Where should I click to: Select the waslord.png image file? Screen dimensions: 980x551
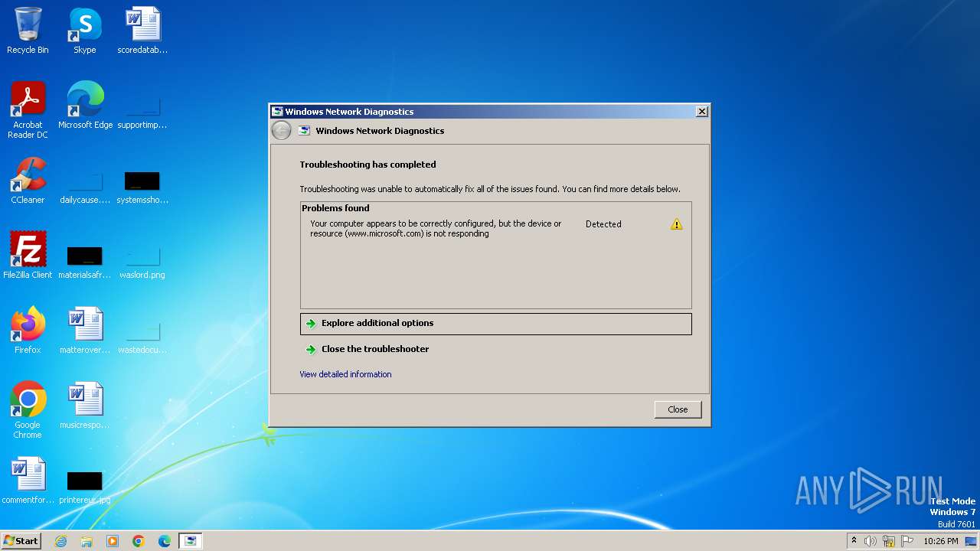click(142, 262)
